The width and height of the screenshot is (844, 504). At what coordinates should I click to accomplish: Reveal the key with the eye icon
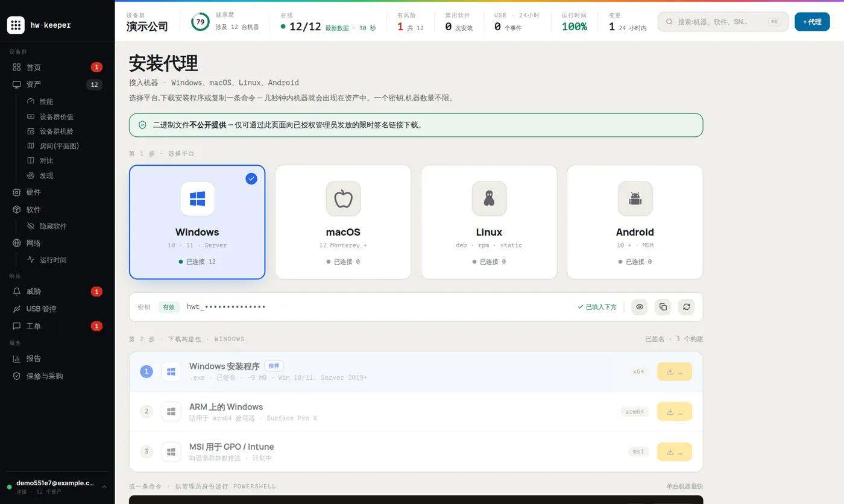click(640, 307)
